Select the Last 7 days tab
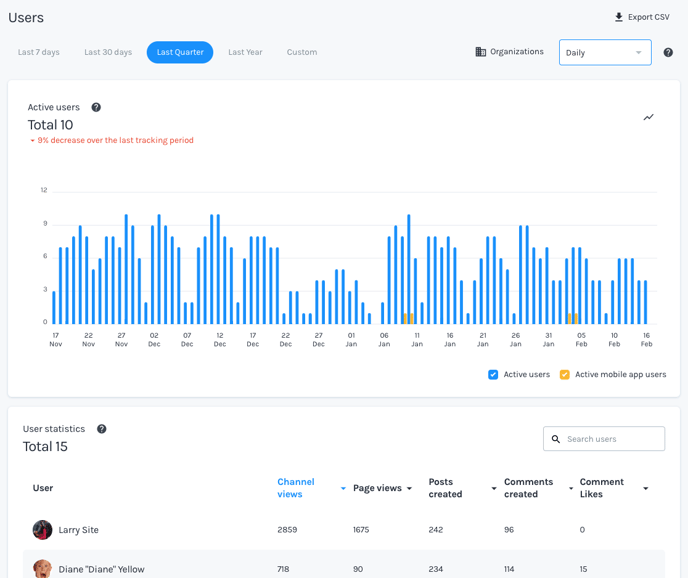The width and height of the screenshot is (688, 578). [x=39, y=52]
